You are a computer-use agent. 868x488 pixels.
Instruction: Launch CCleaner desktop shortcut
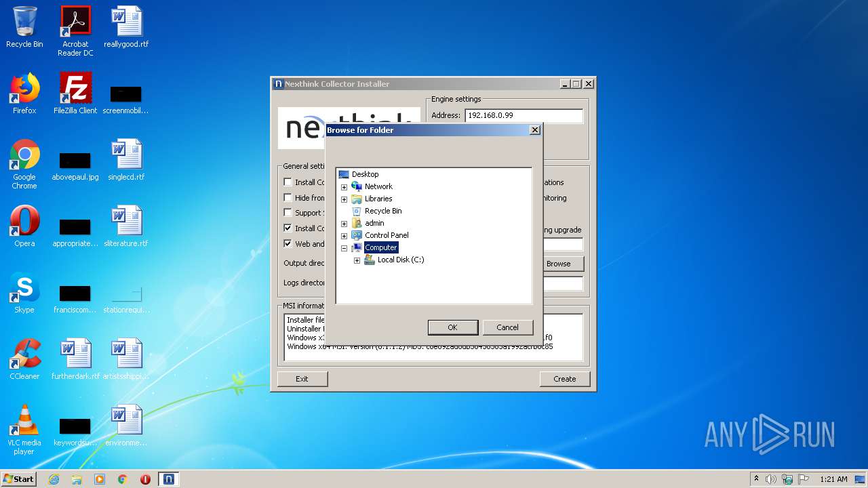coord(24,359)
